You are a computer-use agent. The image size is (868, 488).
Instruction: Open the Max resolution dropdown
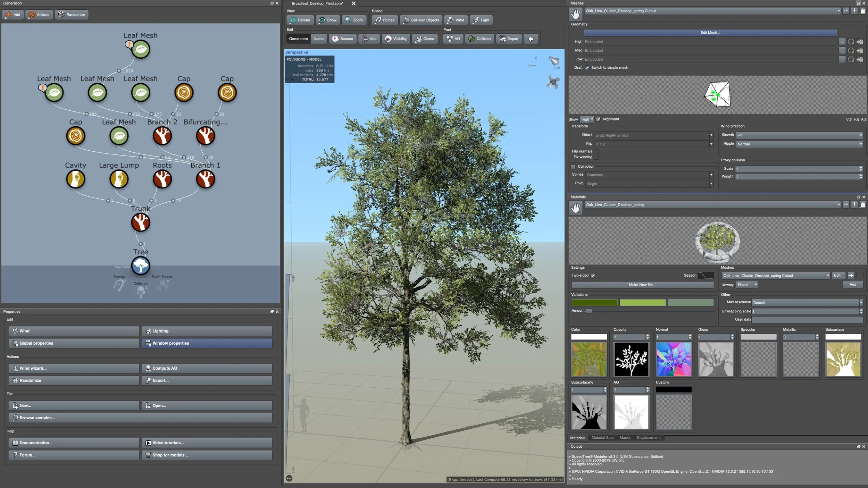[807, 303]
